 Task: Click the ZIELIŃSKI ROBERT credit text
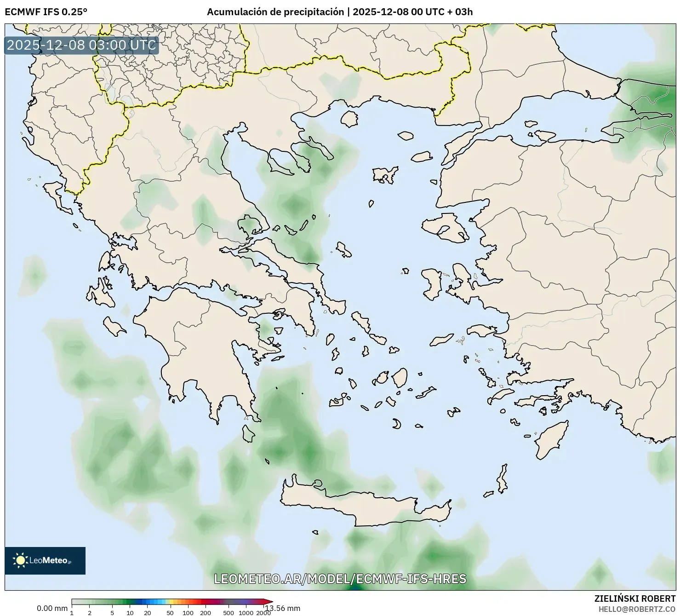[634, 600]
